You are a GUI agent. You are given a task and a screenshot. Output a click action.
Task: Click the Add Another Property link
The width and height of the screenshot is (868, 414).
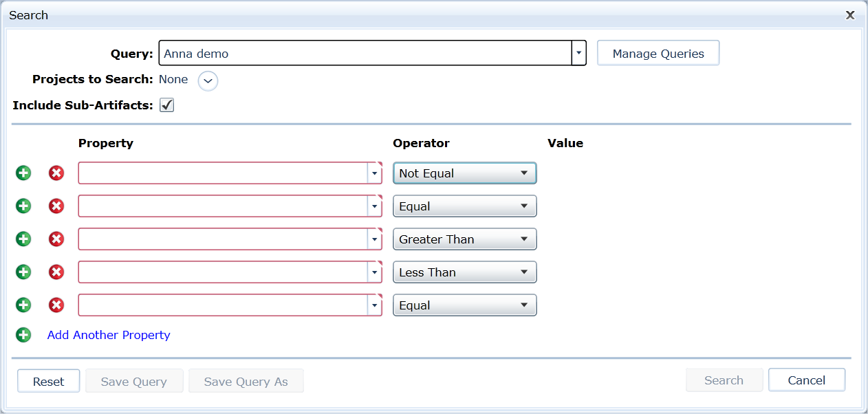point(109,335)
